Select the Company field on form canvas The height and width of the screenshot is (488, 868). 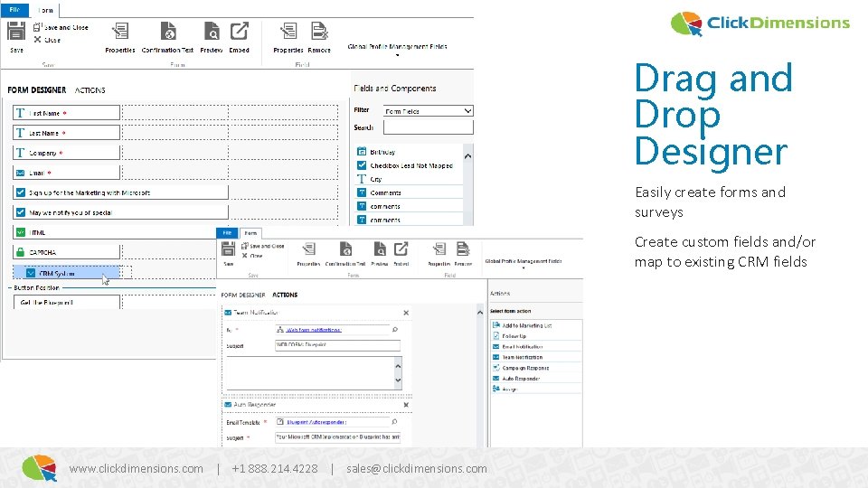66,153
